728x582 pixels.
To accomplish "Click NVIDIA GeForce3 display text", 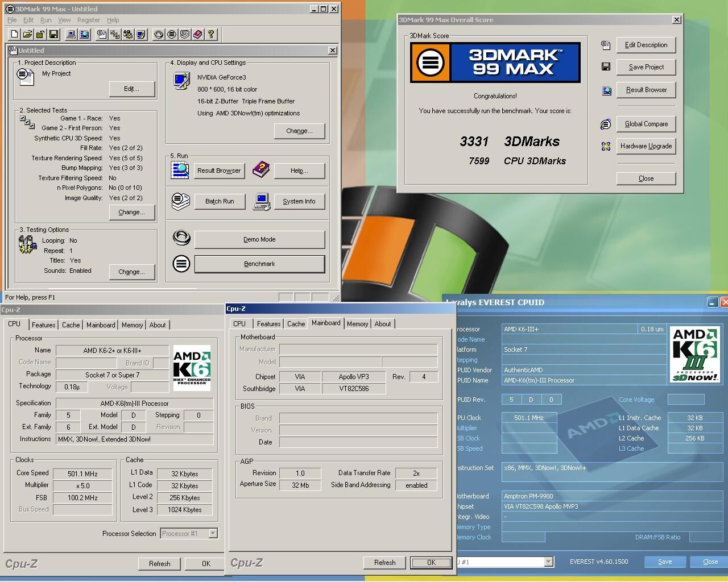I will (222, 77).
